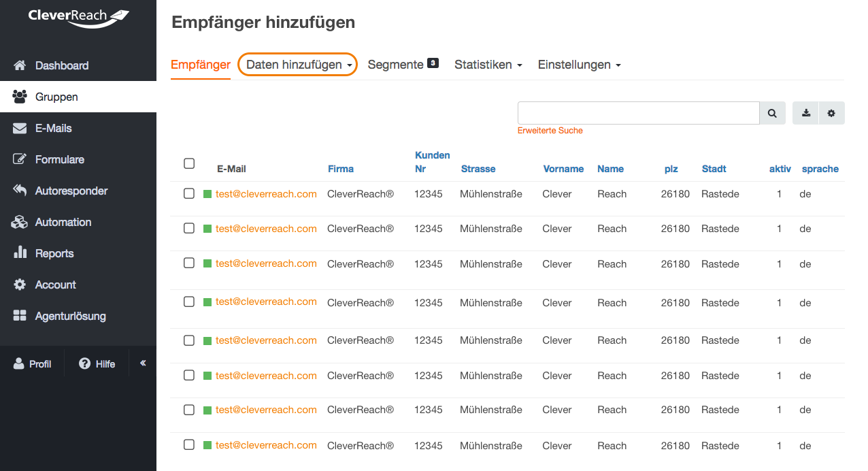Sort by the Kunden Nr column header
Image resolution: width=868 pixels, height=471 pixels.
click(433, 162)
